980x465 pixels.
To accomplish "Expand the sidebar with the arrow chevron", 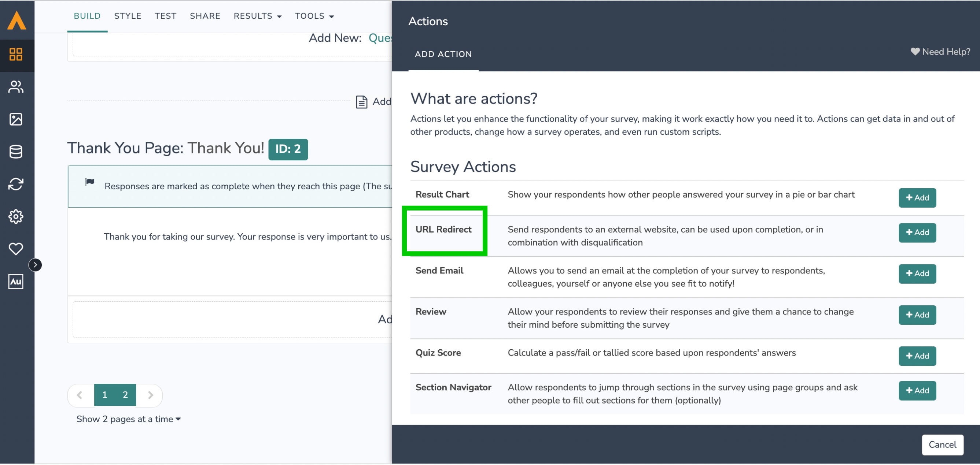I will pos(35,265).
